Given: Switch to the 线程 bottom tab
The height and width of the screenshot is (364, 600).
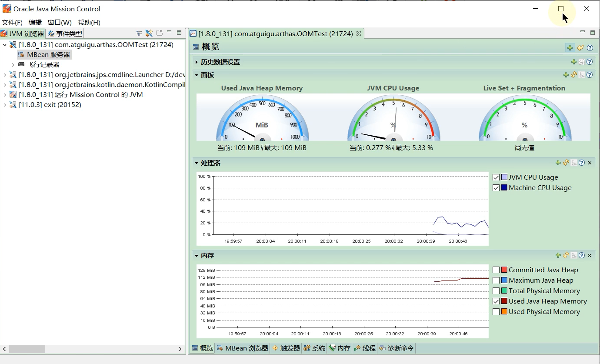Looking at the screenshot, I should click(365, 348).
